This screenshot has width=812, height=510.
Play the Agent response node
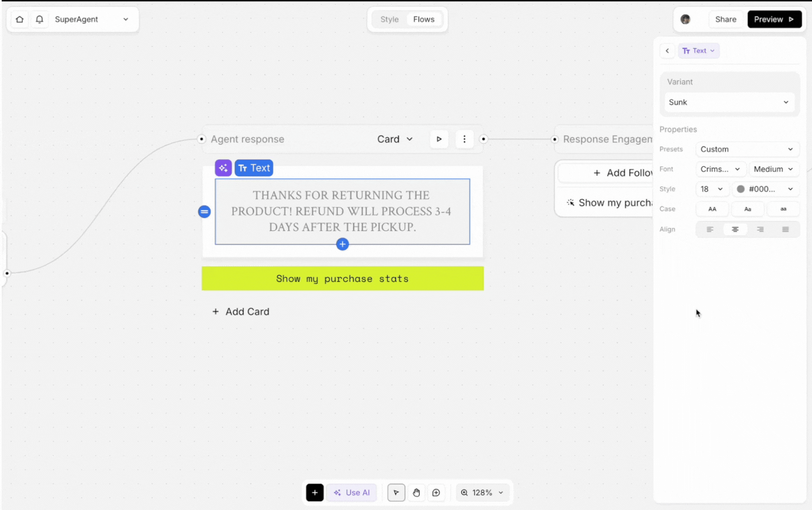(439, 139)
